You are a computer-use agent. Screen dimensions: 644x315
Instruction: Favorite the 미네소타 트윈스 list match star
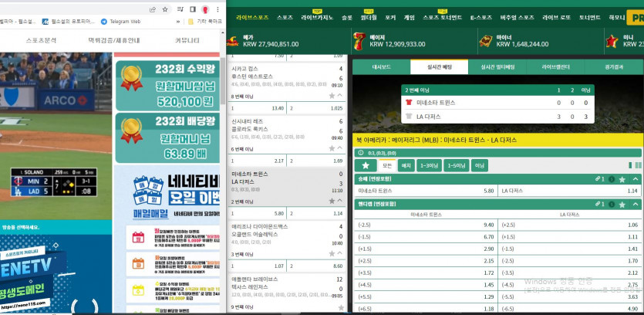point(332,201)
